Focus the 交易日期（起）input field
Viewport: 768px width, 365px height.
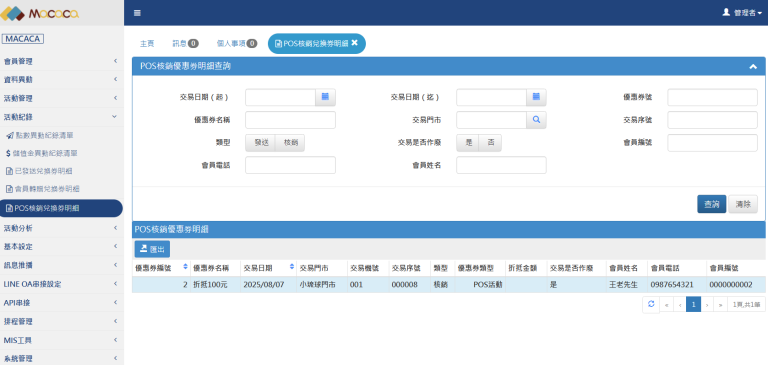tap(280, 97)
